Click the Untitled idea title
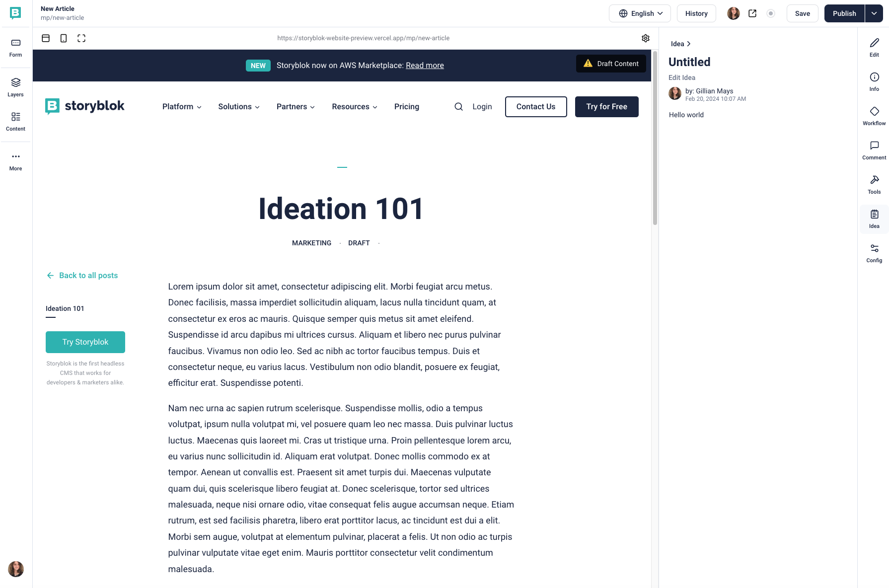This screenshot has width=889, height=588. tap(689, 62)
